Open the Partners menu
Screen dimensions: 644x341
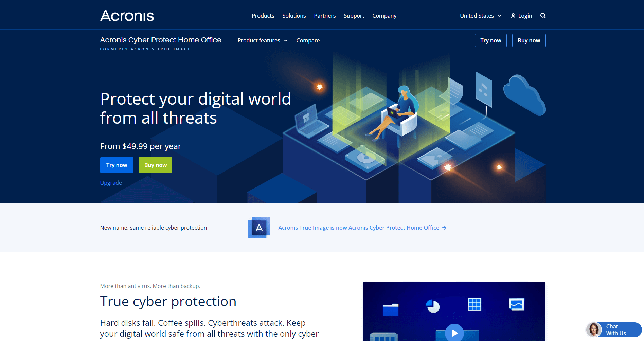pyautogui.click(x=325, y=16)
